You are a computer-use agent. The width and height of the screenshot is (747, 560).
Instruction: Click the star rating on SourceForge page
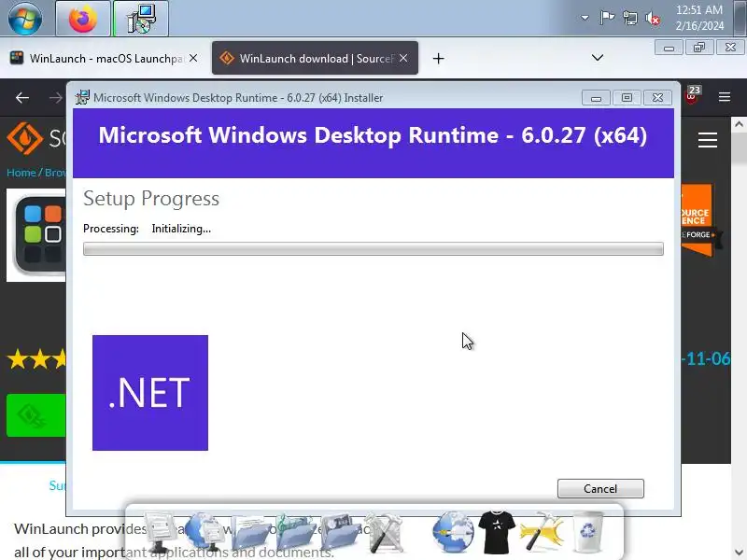[x=36, y=359]
